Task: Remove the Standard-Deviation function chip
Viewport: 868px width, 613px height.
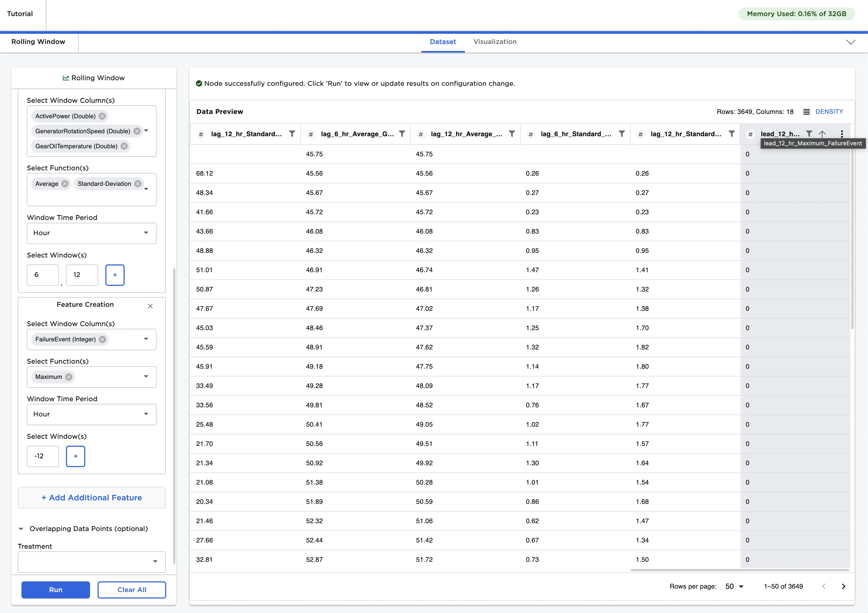Action: pyautogui.click(x=138, y=184)
